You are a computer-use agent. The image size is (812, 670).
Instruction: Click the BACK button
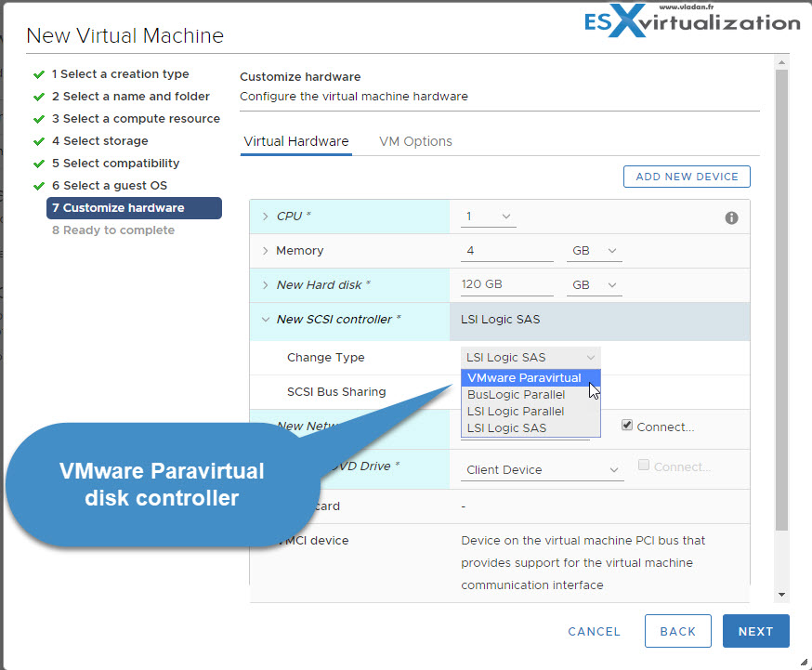coord(678,631)
